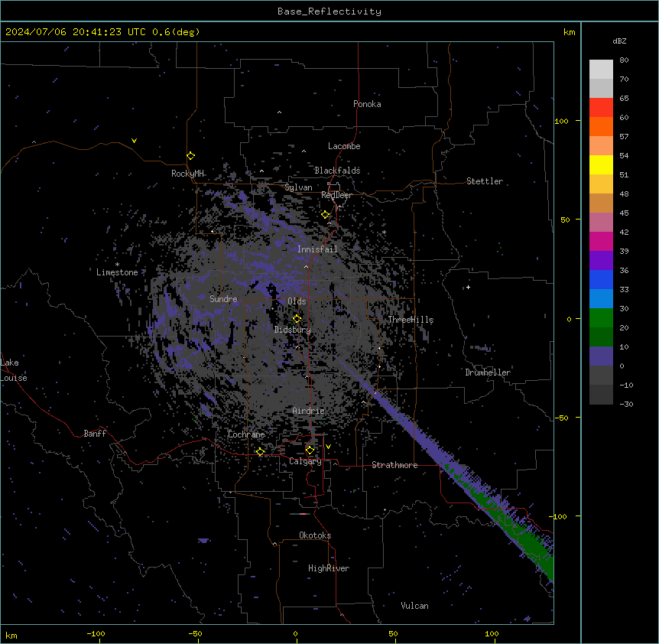Click the Olds label

(x=297, y=301)
